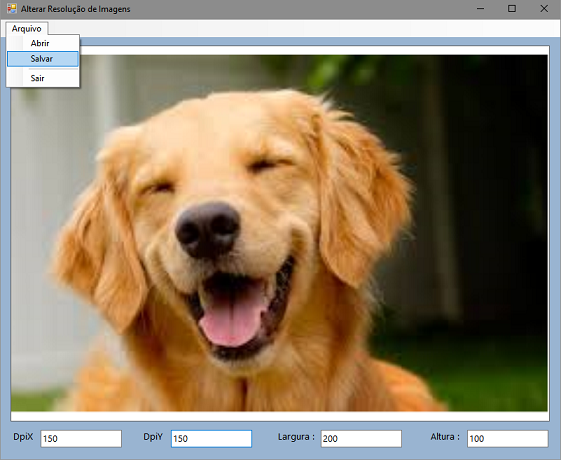Close the Alterar Resolução de Imagens window
This screenshot has width=561, height=460.
click(x=544, y=9)
